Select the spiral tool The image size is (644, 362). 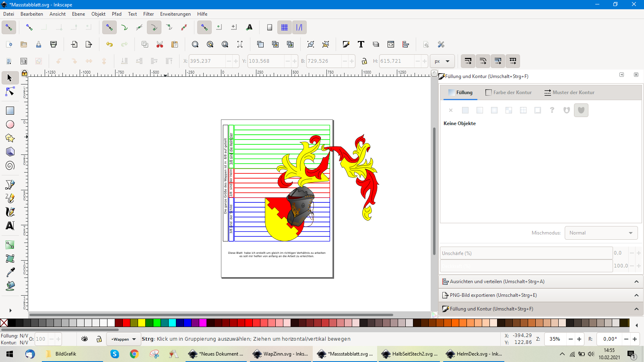(x=10, y=166)
